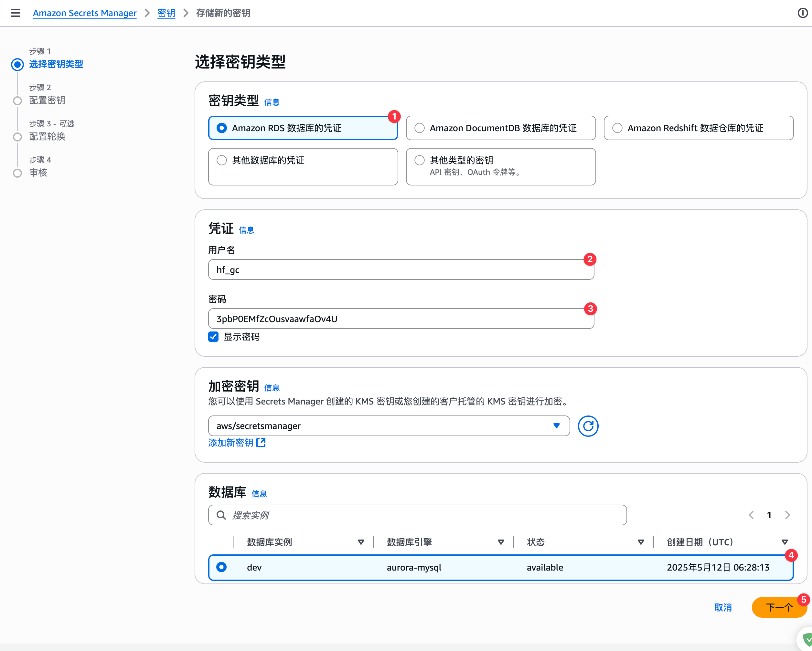Click the KMS key refresh button
812x651 pixels.
pos(588,426)
